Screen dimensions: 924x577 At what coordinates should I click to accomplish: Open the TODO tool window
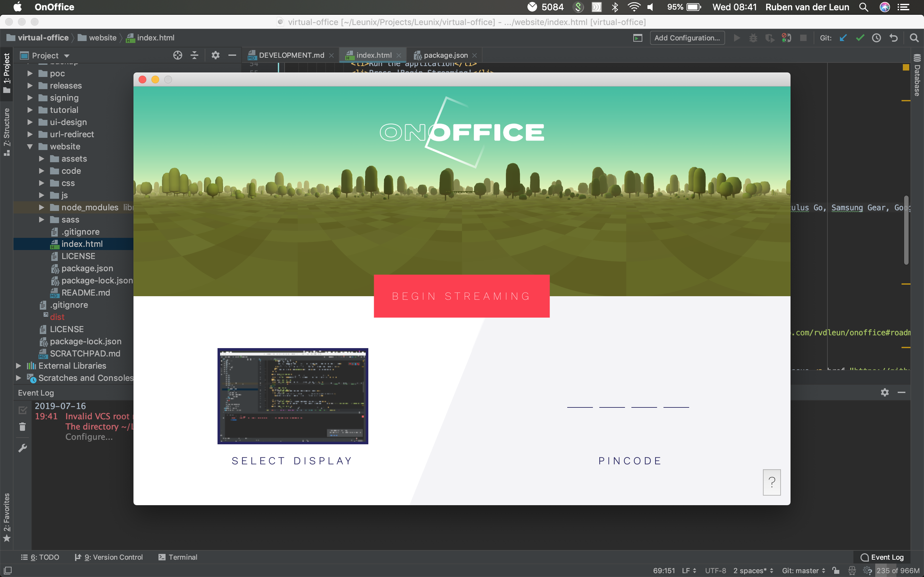40,557
